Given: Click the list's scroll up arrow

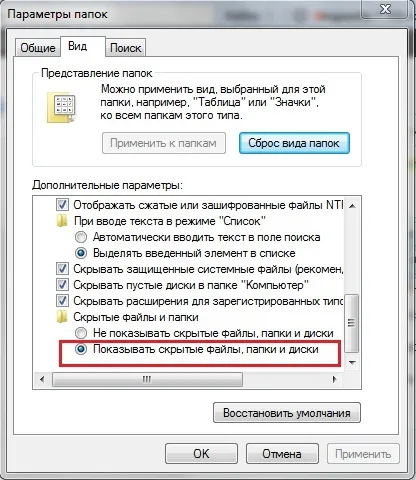Looking at the screenshot, I should pos(352,206).
